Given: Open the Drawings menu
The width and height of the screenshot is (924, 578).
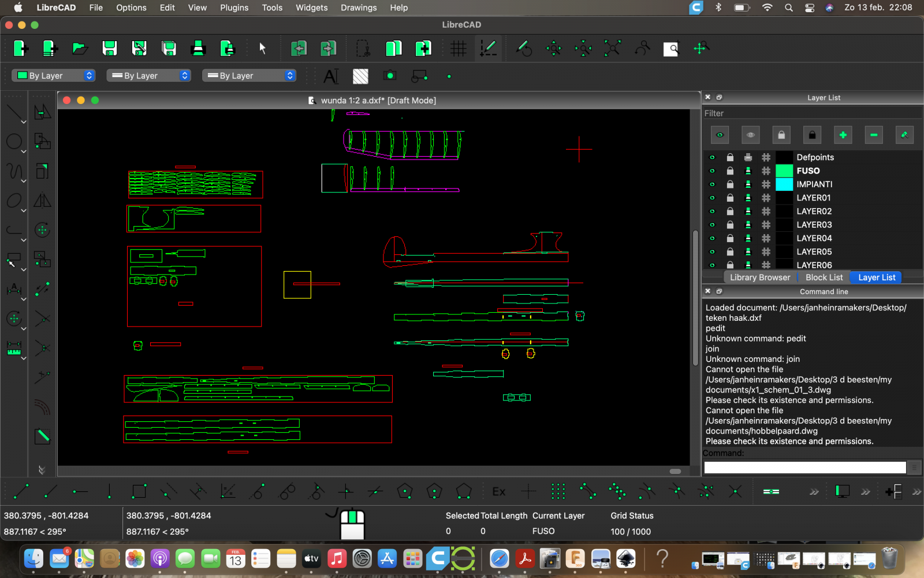Looking at the screenshot, I should 359,8.
